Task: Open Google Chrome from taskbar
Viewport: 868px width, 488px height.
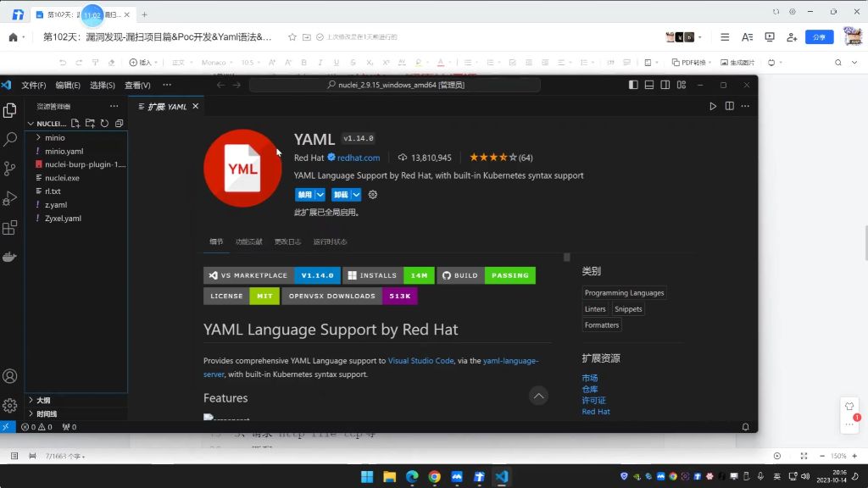Action: click(x=435, y=477)
